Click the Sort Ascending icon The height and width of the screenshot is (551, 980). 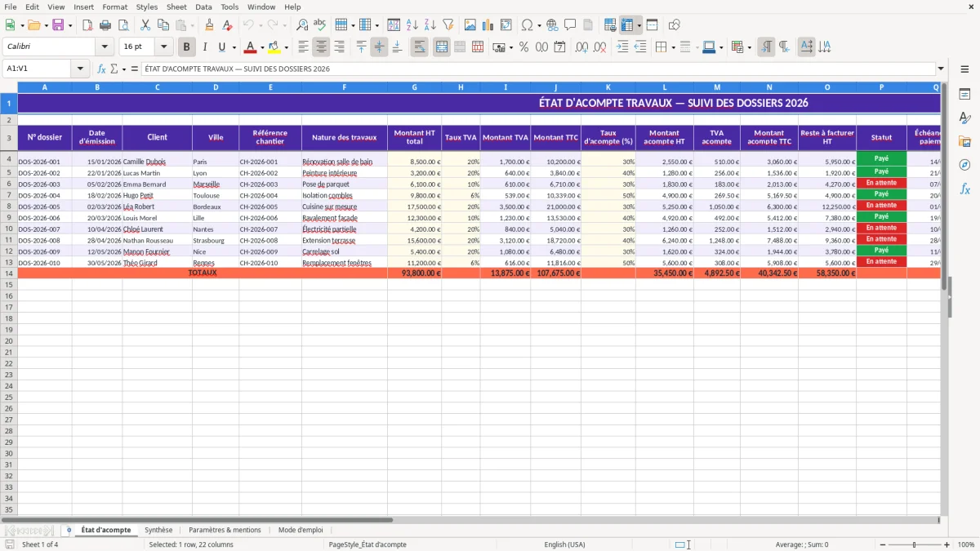[x=412, y=25]
